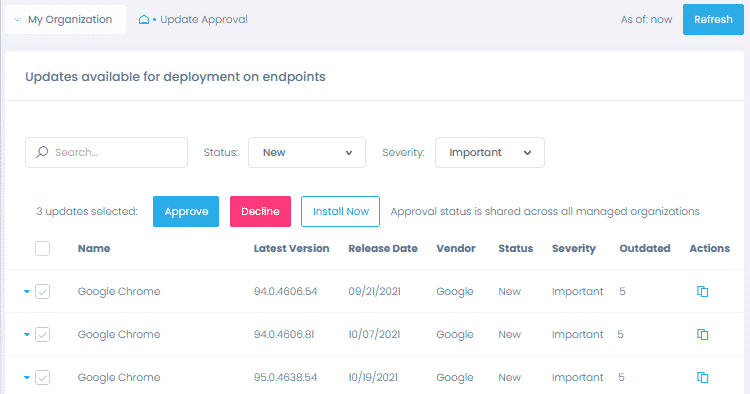The height and width of the screenshot is (394, 750).
Task: Click version 94.0.4606.54 cell
Action: pyautogui.click(x=286, y=291)
